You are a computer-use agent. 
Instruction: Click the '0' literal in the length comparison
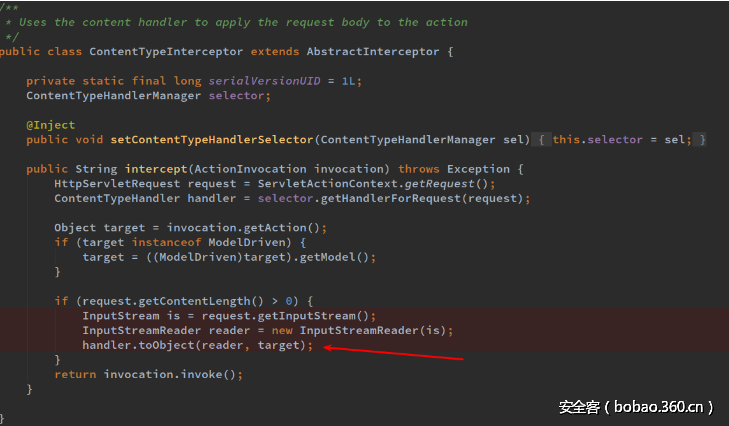coord(289,301)
